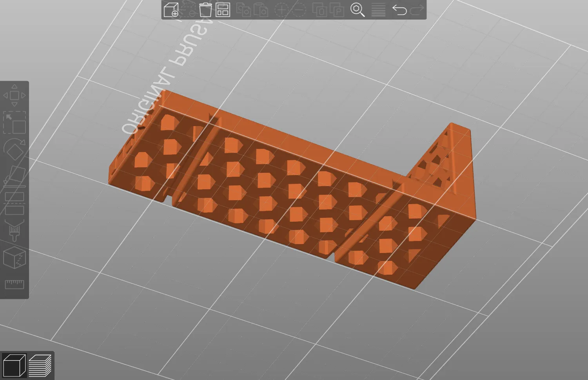The image size is (588, 380).
Task: Select the Scale gizmo tool
Action: click(15, 122)
